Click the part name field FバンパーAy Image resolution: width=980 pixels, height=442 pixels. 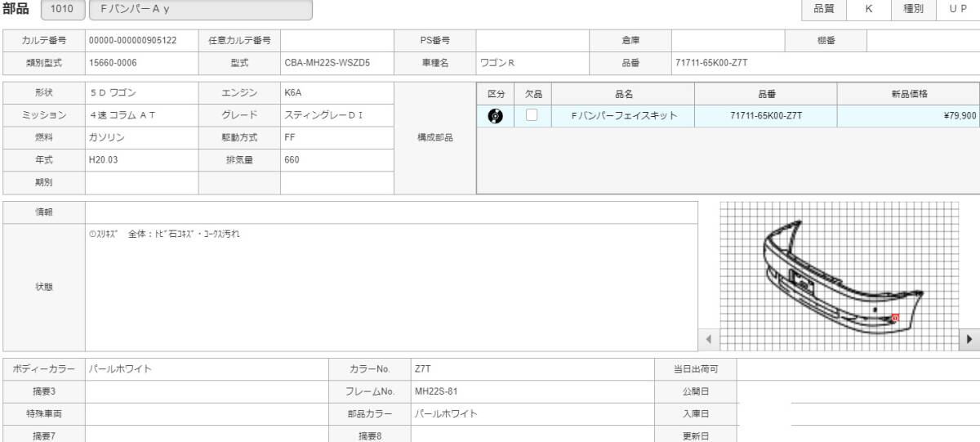click(x=201, y=10)
